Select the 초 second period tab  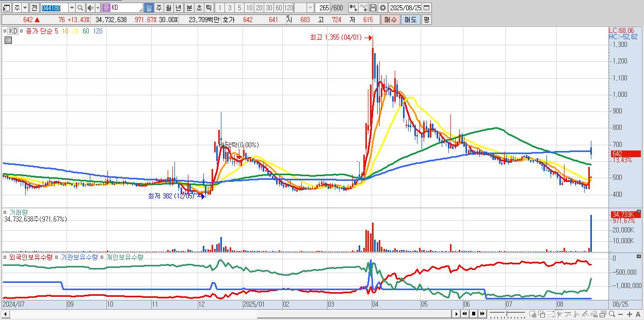tap(199, 8)
